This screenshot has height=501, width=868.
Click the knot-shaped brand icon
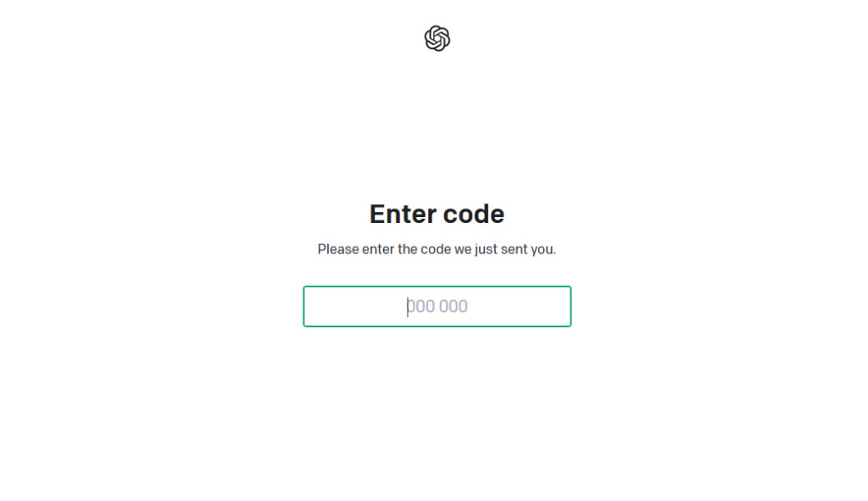pos(437,38)
